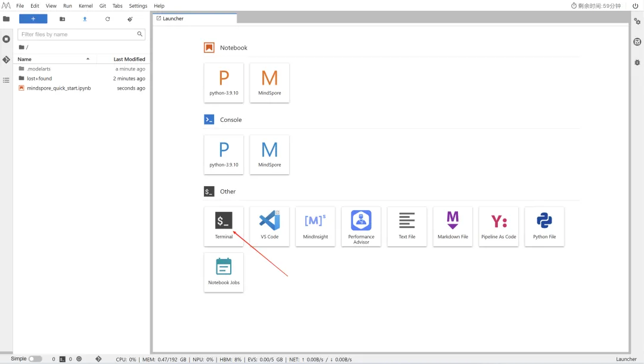Open the Kernel menu
Image resolution: width=644 pixels, height=364 pixels.
(86, 5)
